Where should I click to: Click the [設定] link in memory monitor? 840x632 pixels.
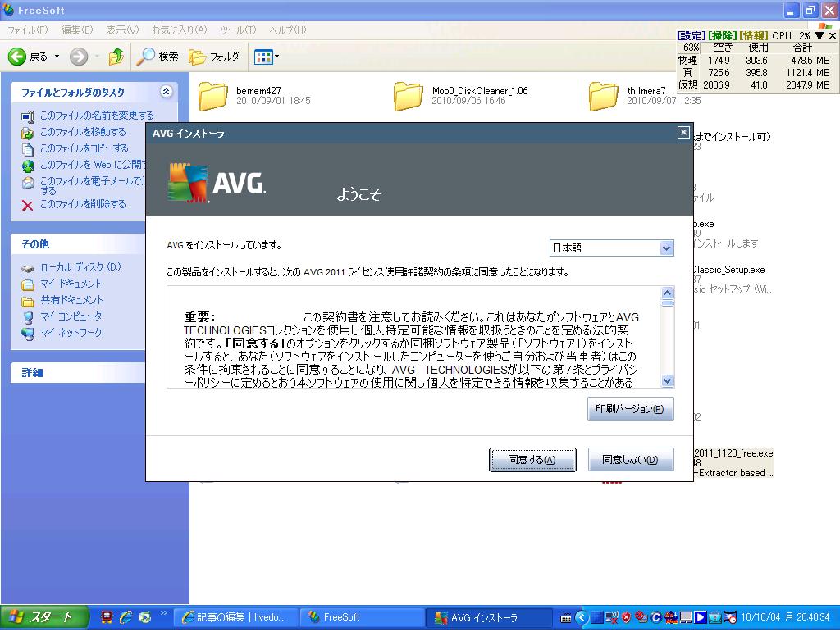[x=692, y=35]
